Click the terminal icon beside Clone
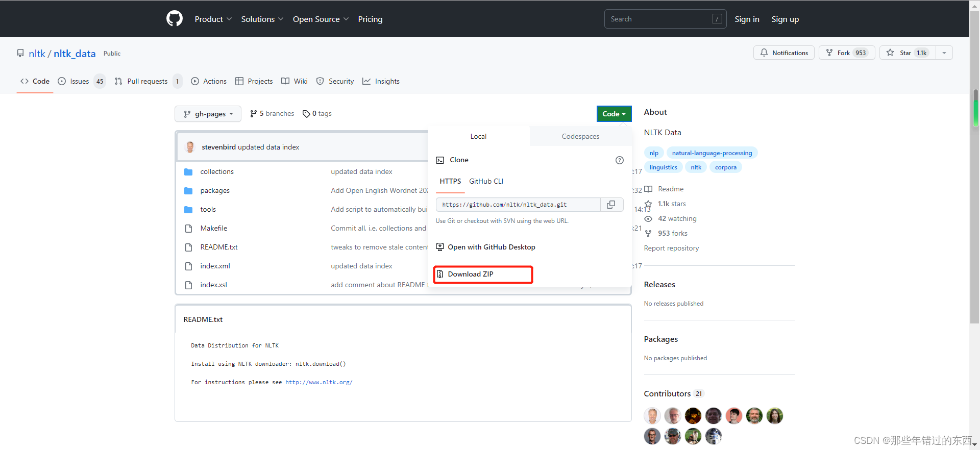The image size is (980, 450). 440,160
